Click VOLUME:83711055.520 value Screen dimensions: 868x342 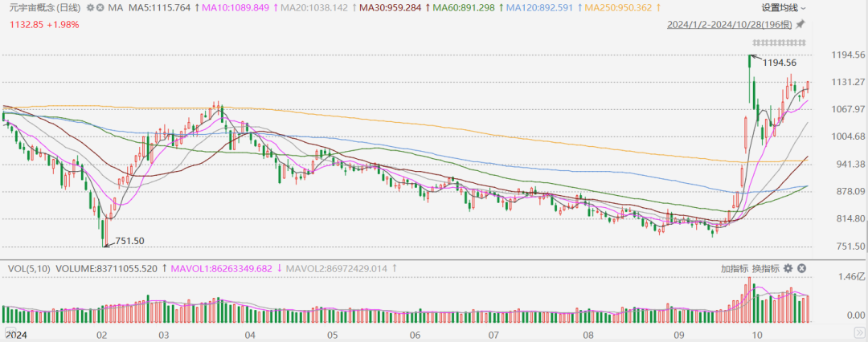point(106,268)
